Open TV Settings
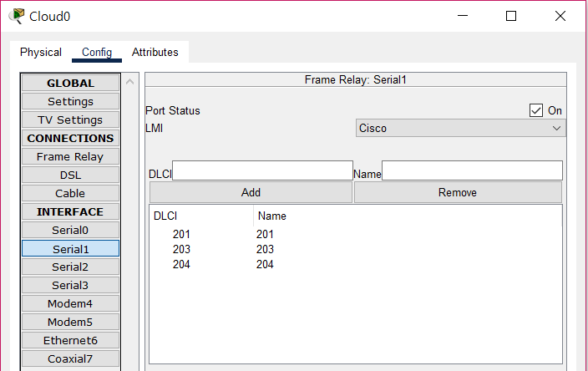This screenshot has width=588, height=371. coord(70,119)
